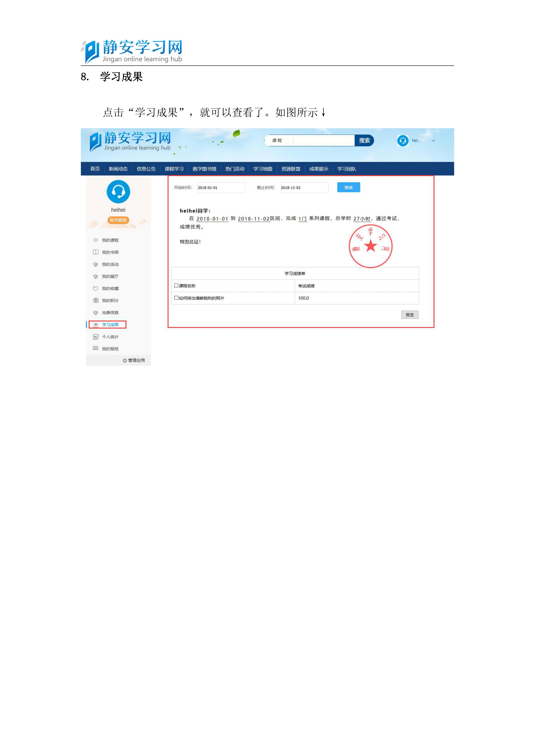Open the 学习团队 navigation tab
This screenshot has height=756, width=535.
click(347, 169)
